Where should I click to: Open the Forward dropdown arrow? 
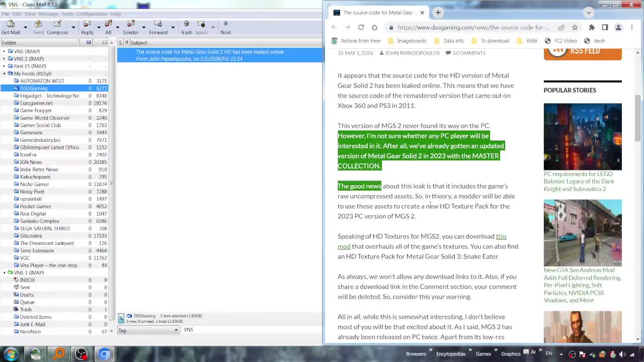click(173, 27)
